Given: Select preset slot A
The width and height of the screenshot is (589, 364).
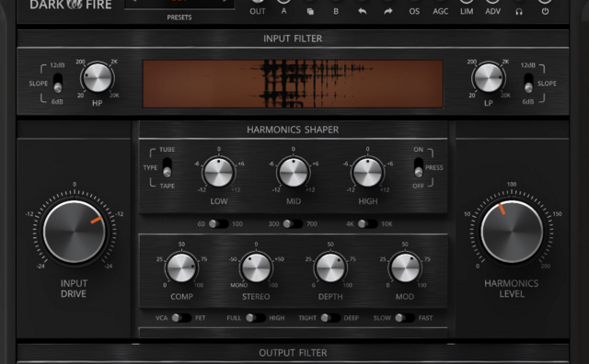Looking at the screenshot, I should (284, 11).
